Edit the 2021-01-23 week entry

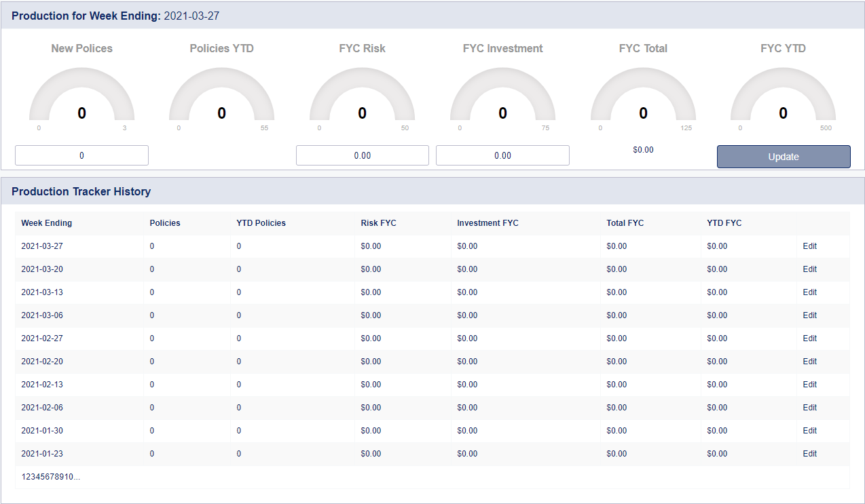pos(809,454)
